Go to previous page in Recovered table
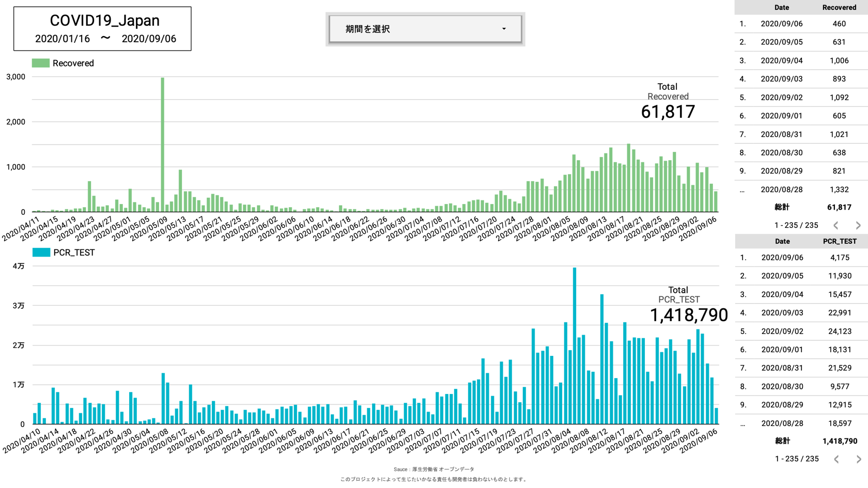 click(835, 225)
